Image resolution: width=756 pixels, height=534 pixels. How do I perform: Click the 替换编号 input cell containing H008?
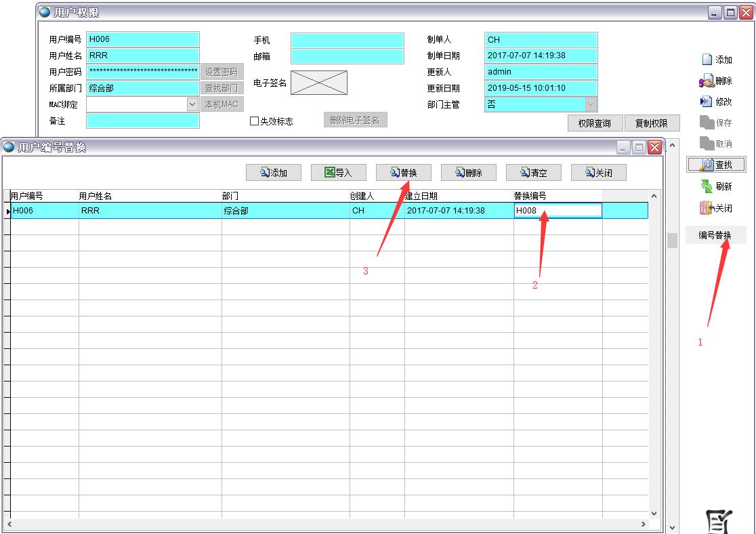[558, 211]
